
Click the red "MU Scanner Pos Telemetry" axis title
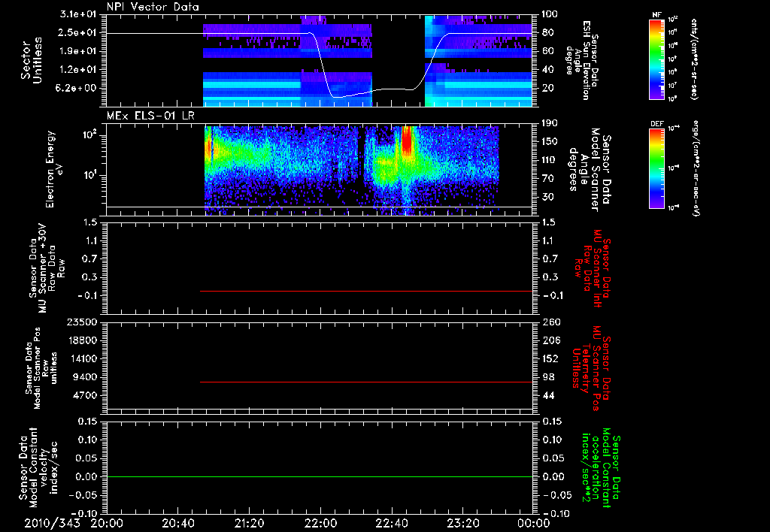point(591,368)
